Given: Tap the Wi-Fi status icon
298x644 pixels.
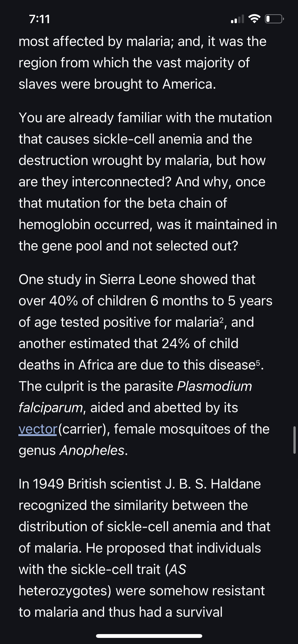Looking at the screenshot, I should point(253,19).
